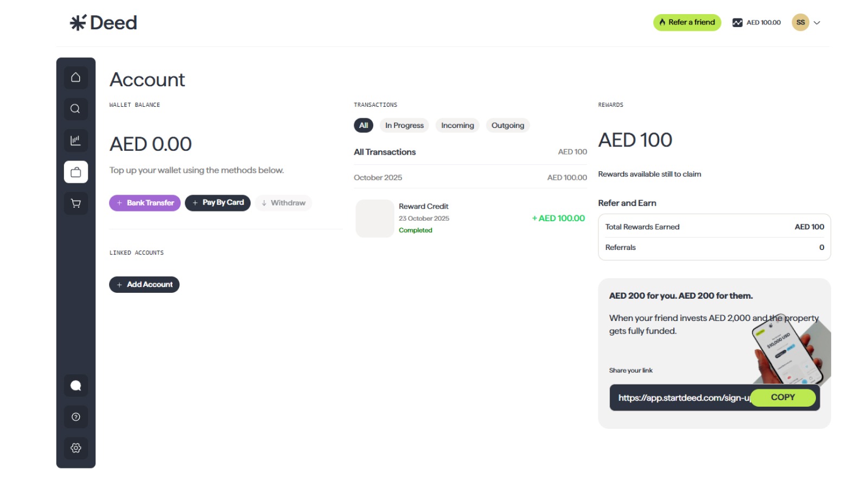Click the AED 100.00 header balance

(x=763, y=23)
